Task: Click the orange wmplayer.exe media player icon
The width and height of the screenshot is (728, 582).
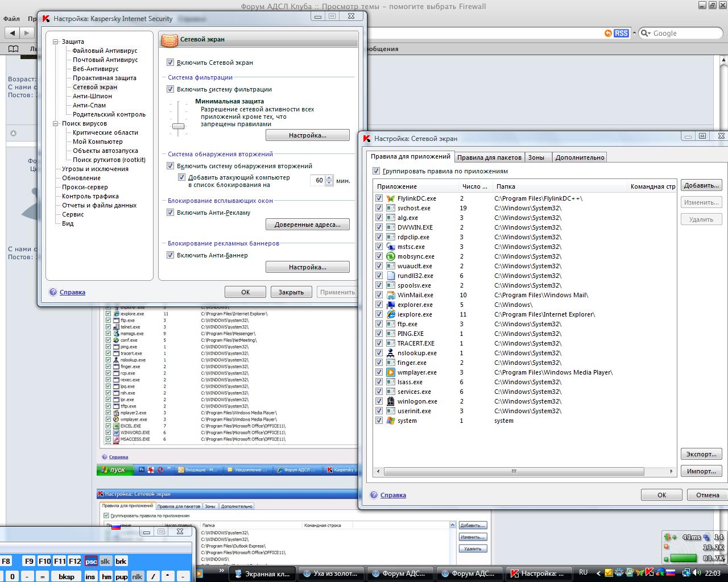Action: [391, 372]
